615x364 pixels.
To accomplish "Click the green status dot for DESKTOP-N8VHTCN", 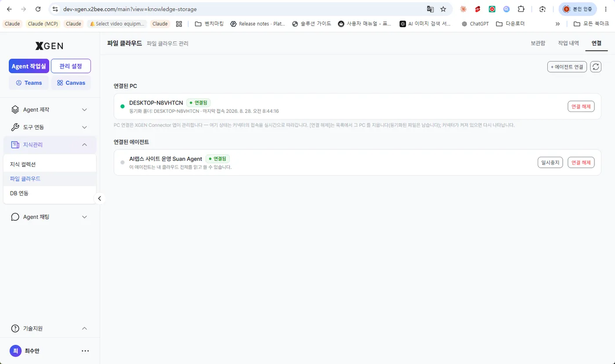I will 123,106.
